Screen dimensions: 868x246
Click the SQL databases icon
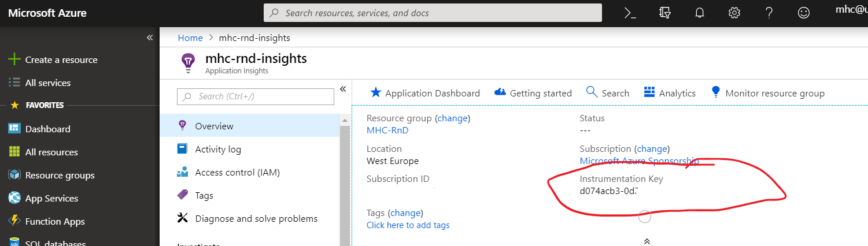pos(14,243)
